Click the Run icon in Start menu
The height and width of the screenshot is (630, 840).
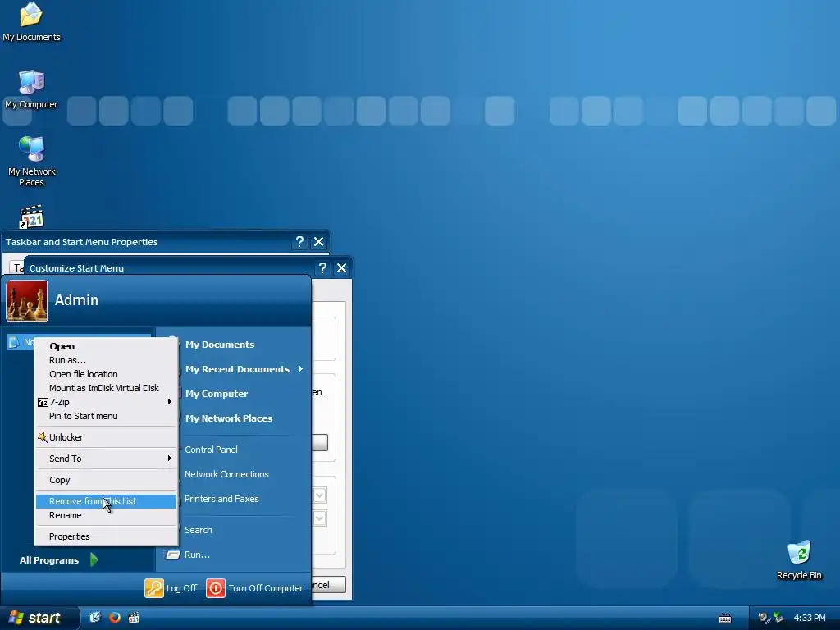click(172, 555)
